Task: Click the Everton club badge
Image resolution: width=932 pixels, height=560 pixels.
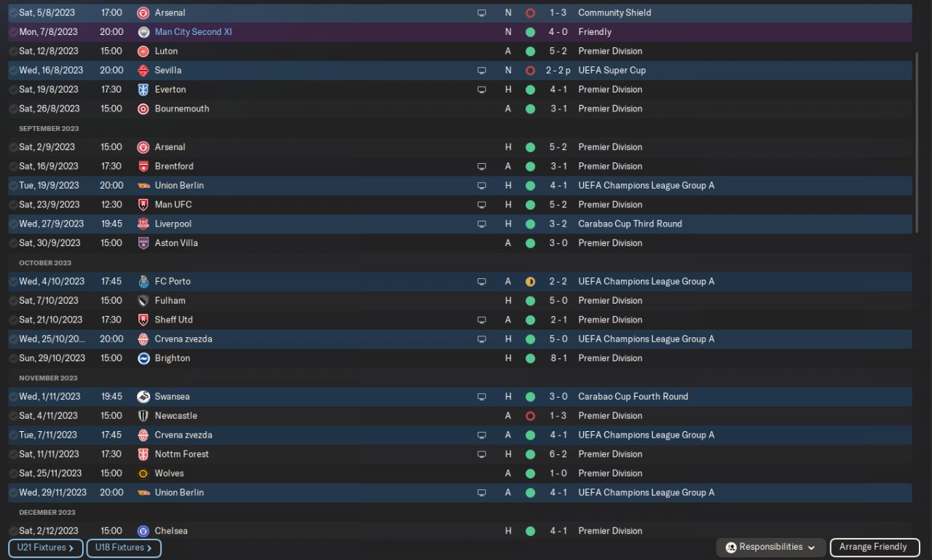Action: [x=143, y=90]
